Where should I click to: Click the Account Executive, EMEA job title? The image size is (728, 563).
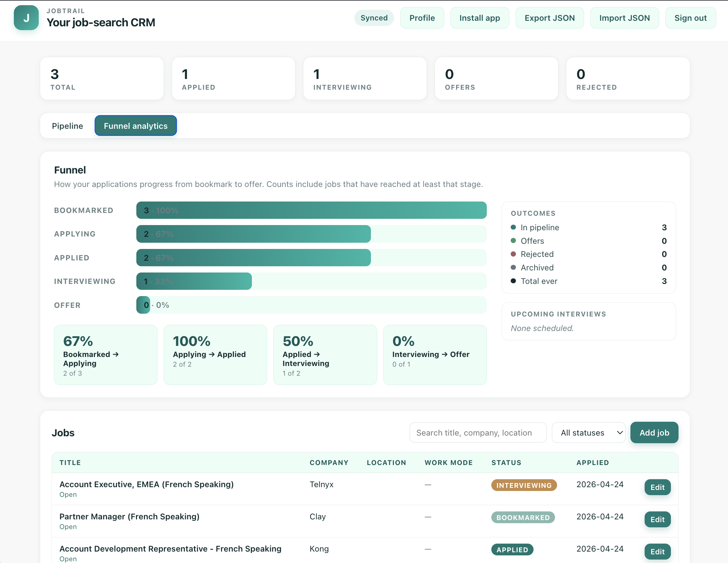[147, 484]
